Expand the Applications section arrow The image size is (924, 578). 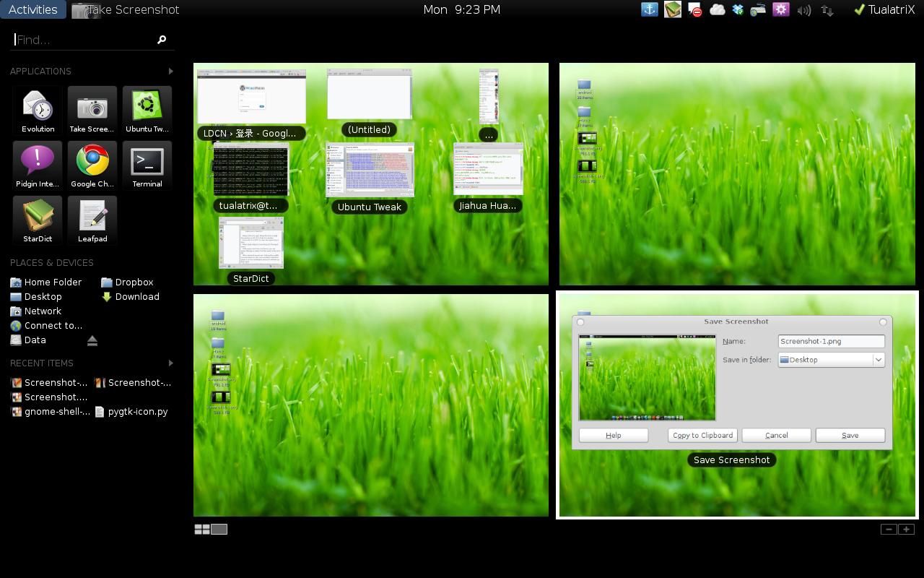coord(170,71)
